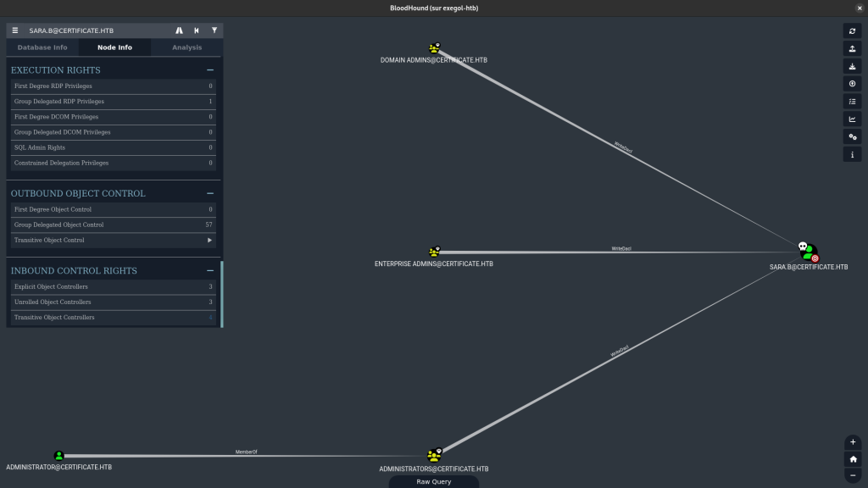This screenshot has width=868, height=488.
Task: Select the Group Delegated DCOM Privileges row
Action: point(114,133)
